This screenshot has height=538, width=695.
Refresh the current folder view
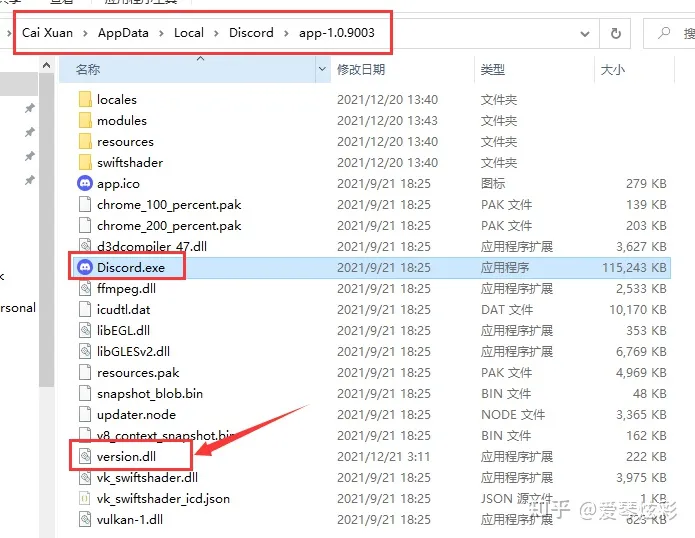[x=615, y=33]
